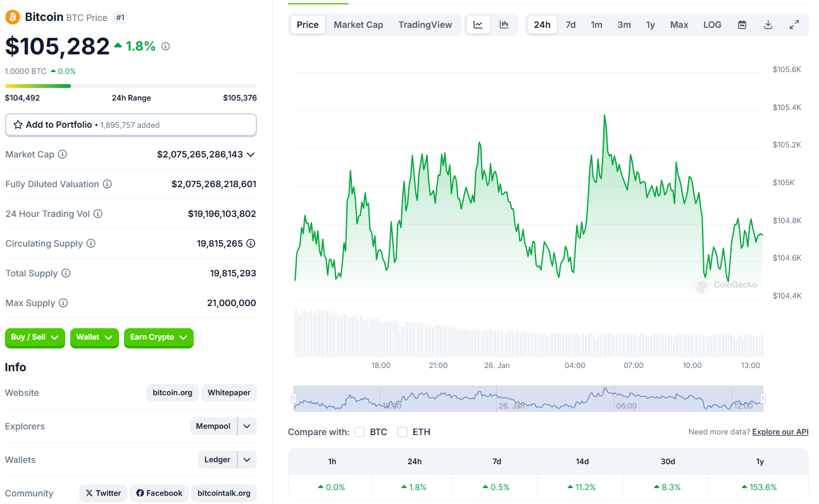Screen dimensions: 819x504
Task: Click the star icon in Add to Portfolio
Action: point(18,125)
